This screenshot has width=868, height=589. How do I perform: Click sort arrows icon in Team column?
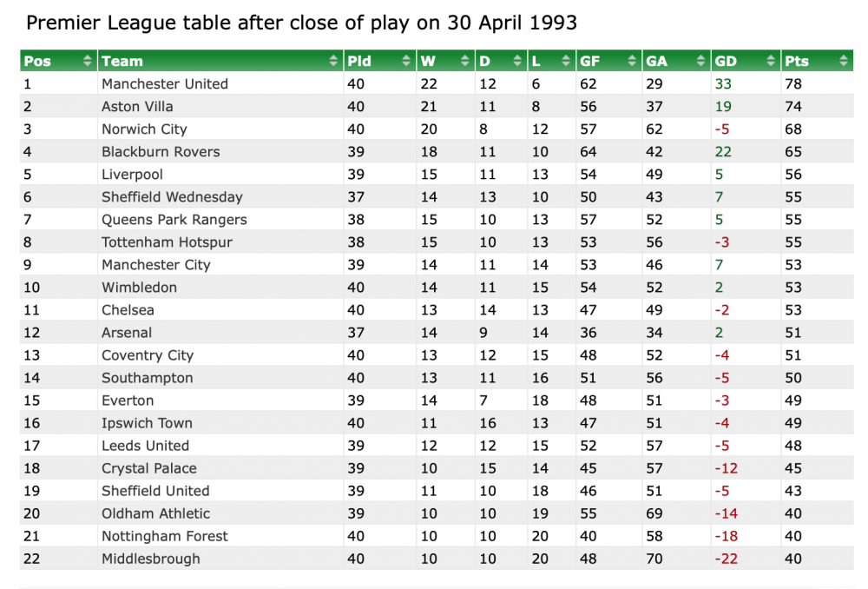click(x=334, y=61)
